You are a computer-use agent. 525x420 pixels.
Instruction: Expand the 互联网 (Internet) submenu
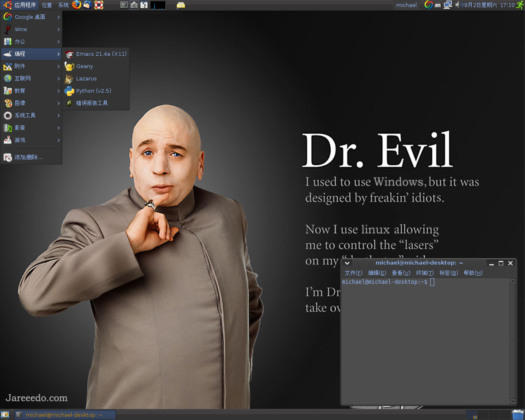coord(31,78)
